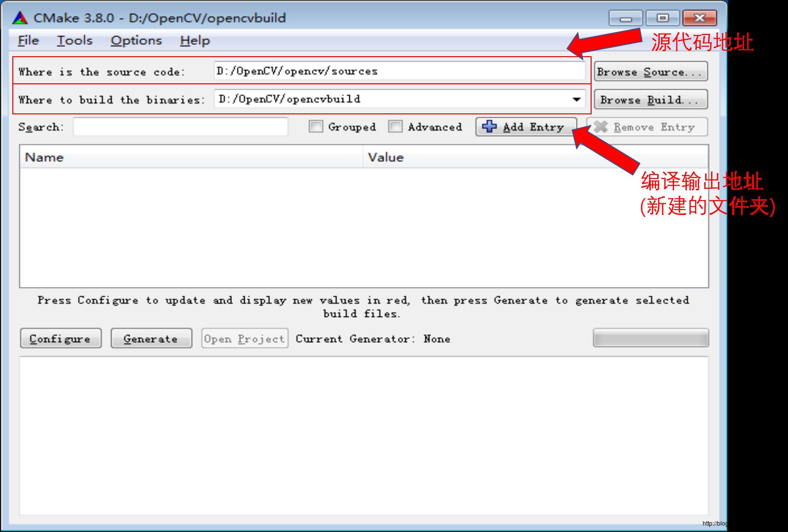788x532 pixels.
Task: Enable the Grouped checkbox
Action: pyautogui.click(x=316, y=127)
